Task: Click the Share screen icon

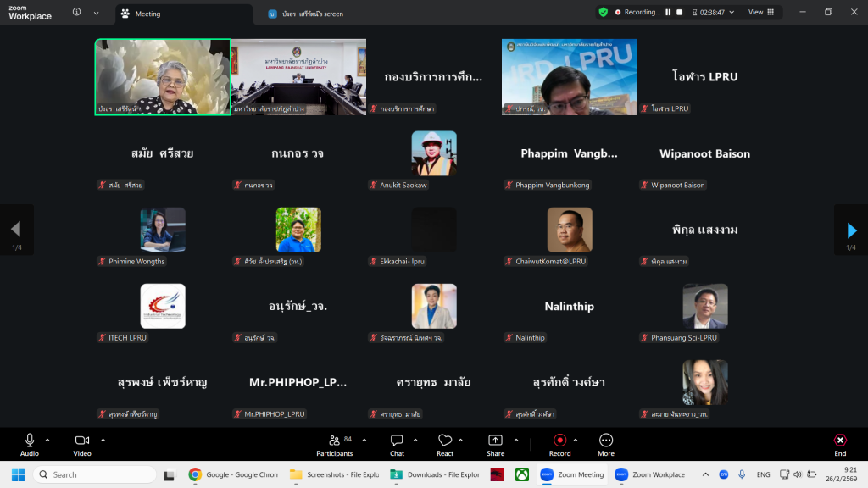Action: pyautogui.click(x=495, y=441)
